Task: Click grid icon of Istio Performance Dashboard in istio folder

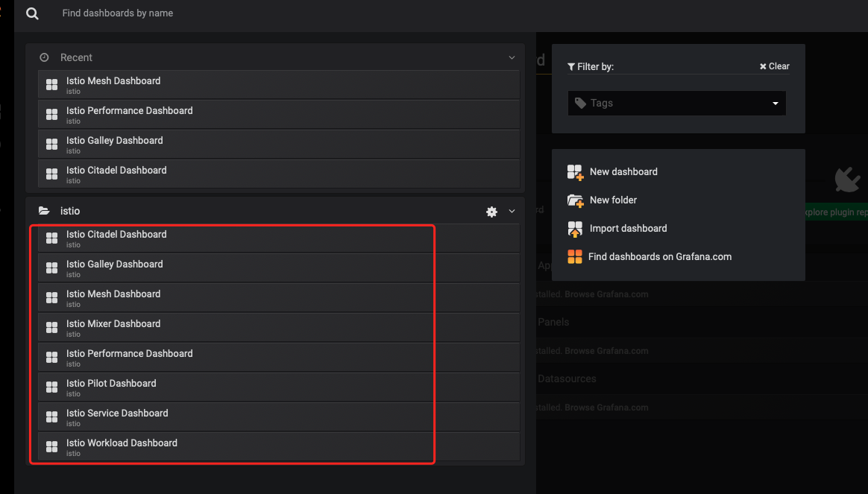Action: (x=52, y=358)
